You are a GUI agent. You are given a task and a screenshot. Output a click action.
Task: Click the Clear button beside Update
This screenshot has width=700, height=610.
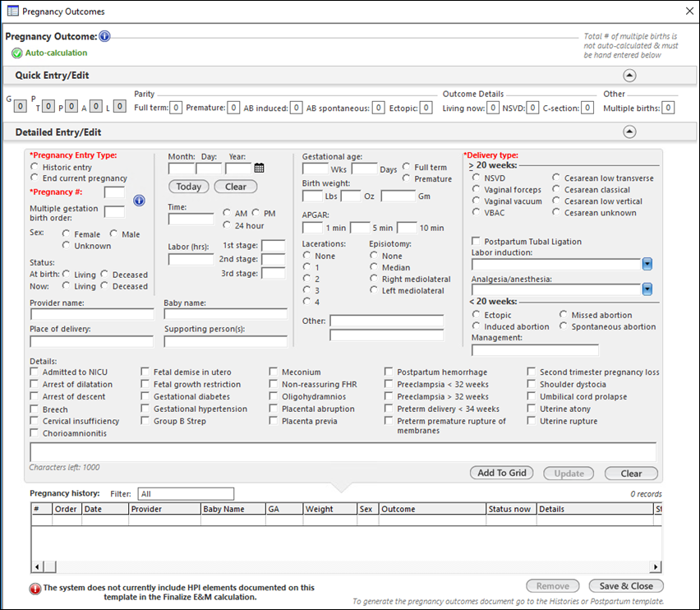pyautogui.click(x=631, y=474)
